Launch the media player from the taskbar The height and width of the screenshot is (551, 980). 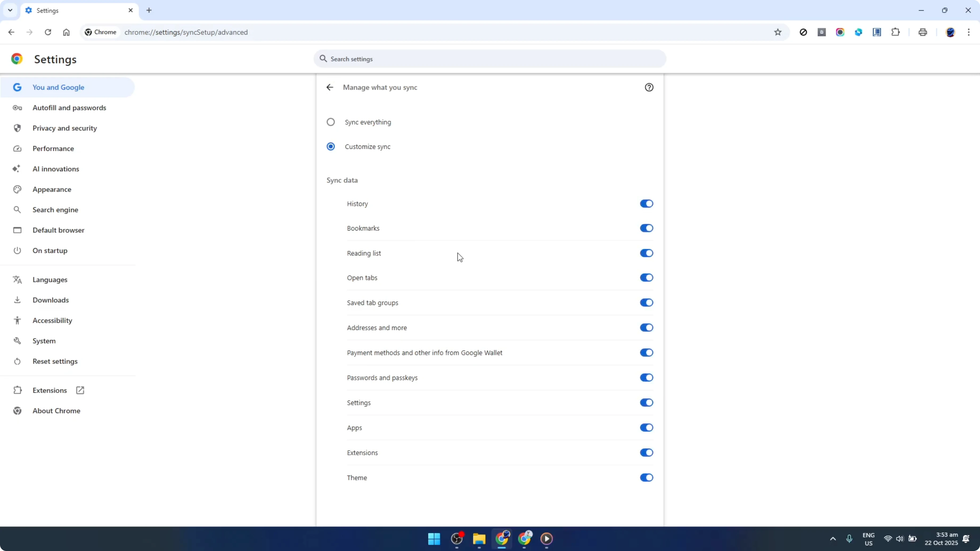(x=547, y=539)
